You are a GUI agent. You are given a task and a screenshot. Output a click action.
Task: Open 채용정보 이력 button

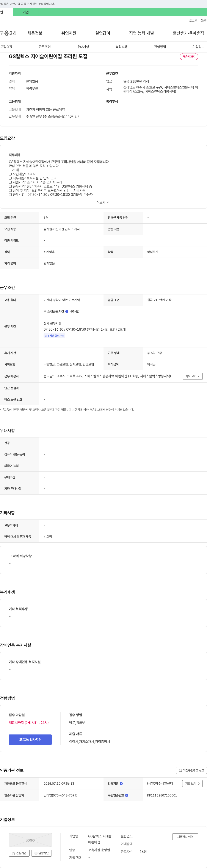click(x=185, y=837)
